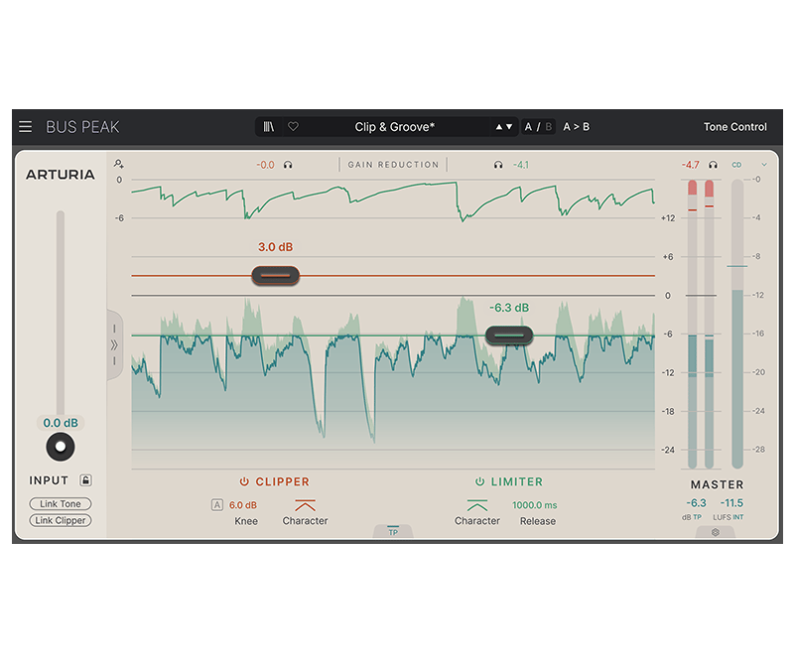Screen dimensions: 794x672
Task: Click the Input gain knob
Action: pyautogui.click(x=61, y=447)
